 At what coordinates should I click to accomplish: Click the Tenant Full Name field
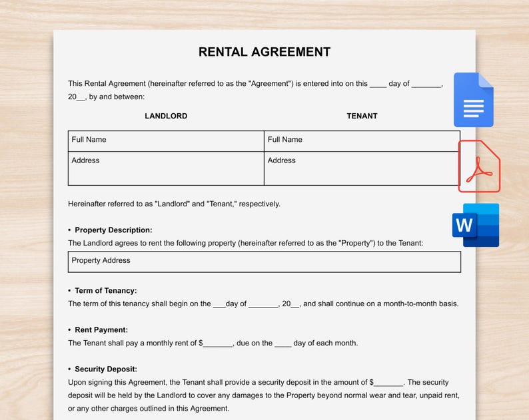[x=362, y=141]
